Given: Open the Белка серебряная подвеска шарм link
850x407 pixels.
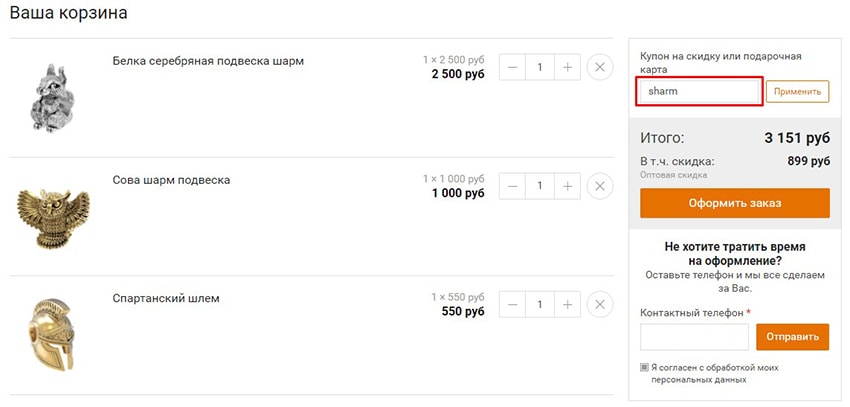Looking at the screenshot, I should point(208,61).
